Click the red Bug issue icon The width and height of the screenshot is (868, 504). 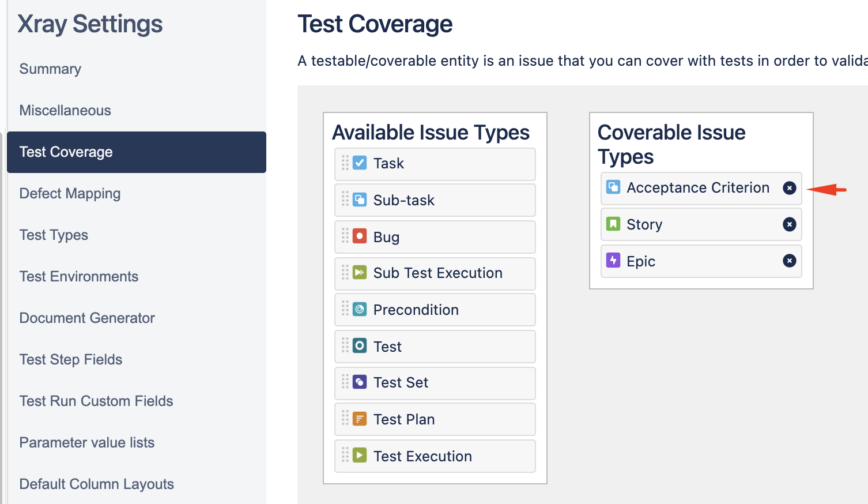360,236
